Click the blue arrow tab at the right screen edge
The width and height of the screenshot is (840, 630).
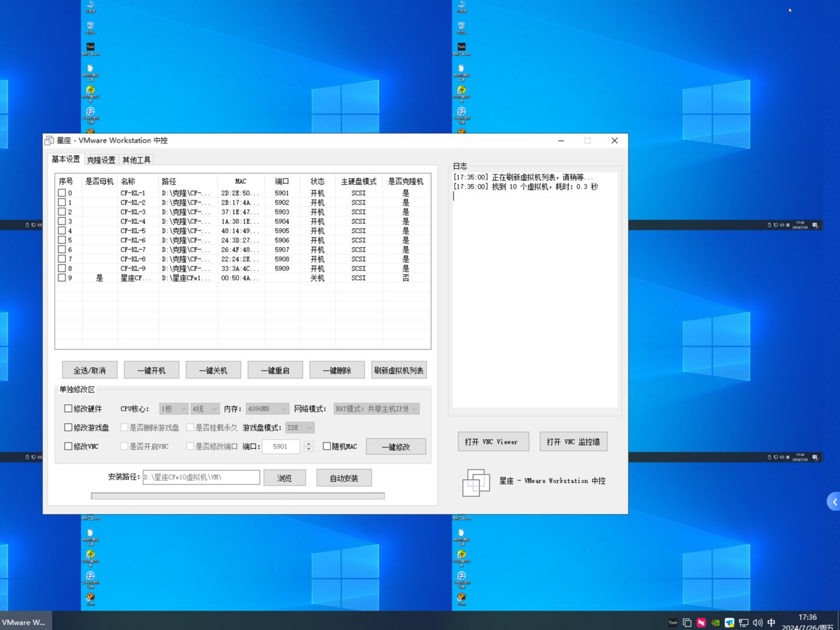[x=834, y=502]
